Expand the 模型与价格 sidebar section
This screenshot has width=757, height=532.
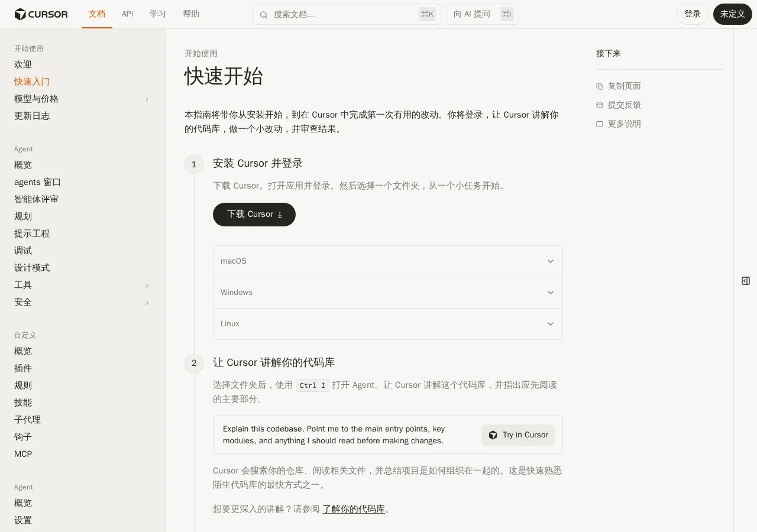click(147, 99)
